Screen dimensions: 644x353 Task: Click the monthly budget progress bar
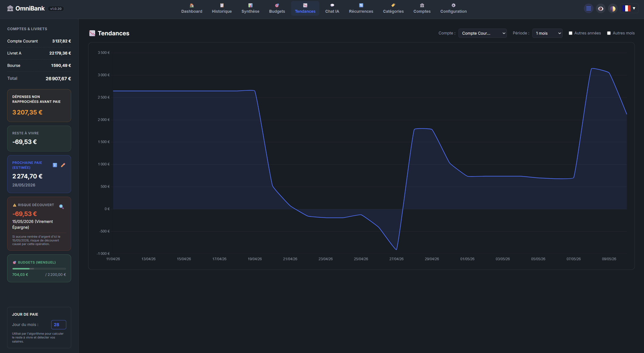tap(39, 269)
